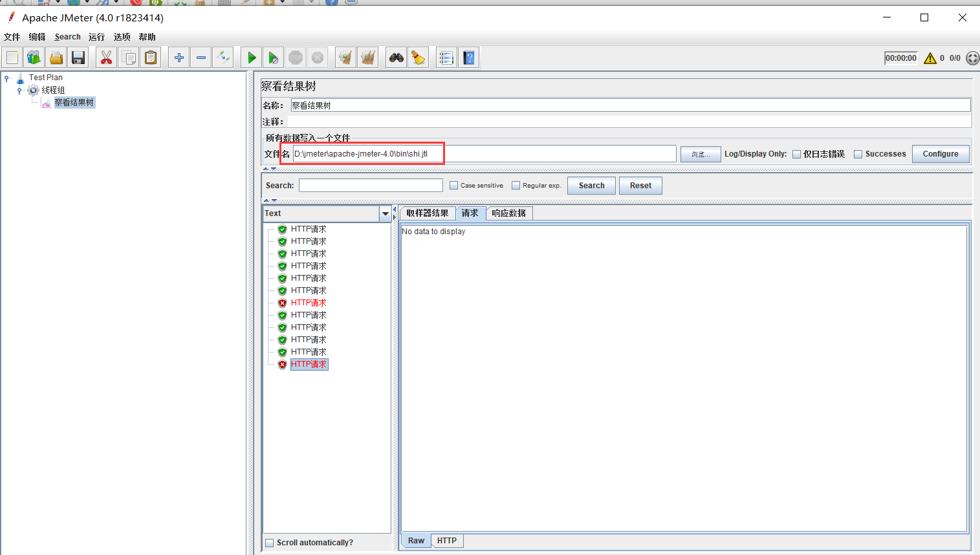Expand all nodes with plus icon
The height and width of the screenshot is (555, 980).
pos(179,58)
